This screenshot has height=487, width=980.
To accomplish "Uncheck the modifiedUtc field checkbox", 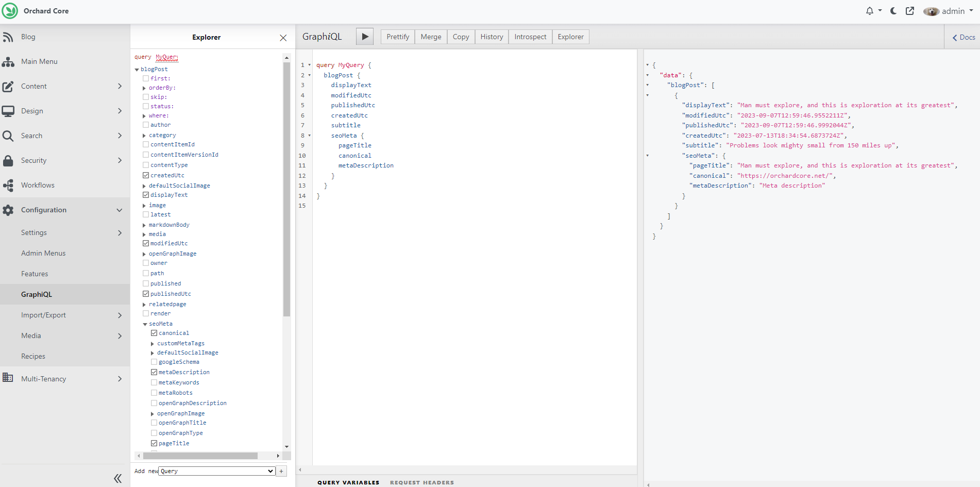I will [146, 243].
